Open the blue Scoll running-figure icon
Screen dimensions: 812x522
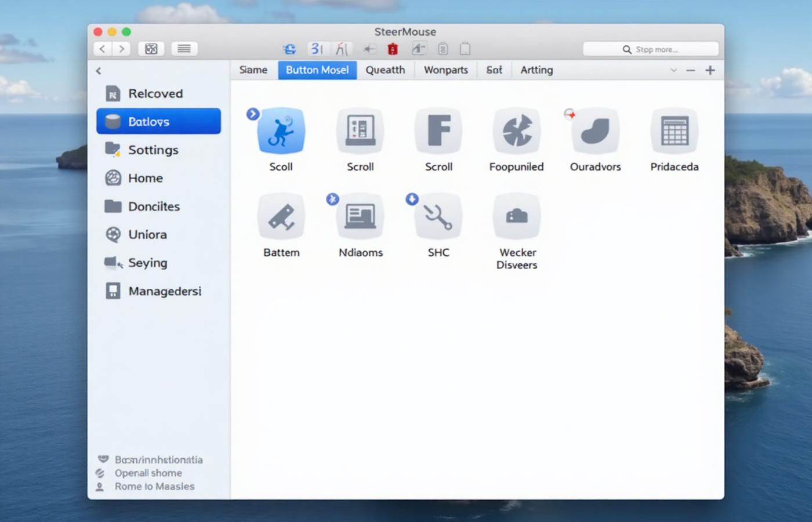pyautogui.click(x=281, y=131)
